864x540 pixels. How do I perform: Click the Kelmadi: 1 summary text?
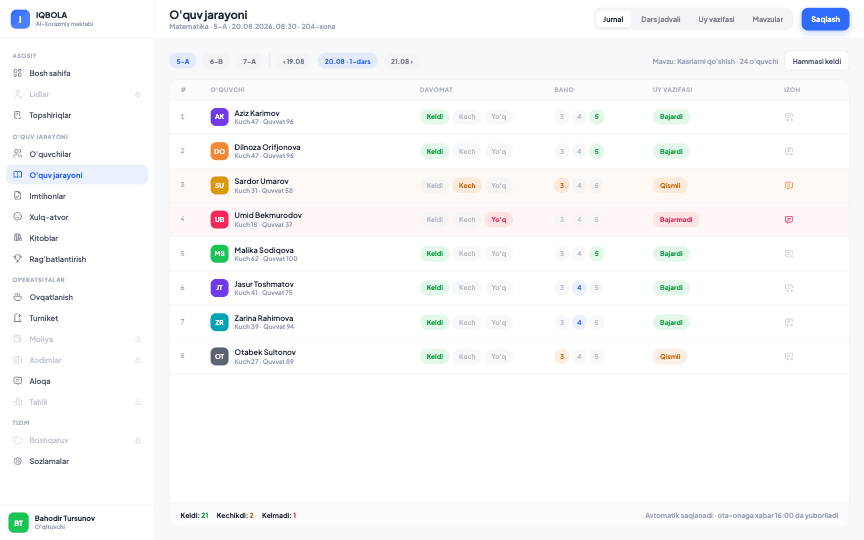279,515
